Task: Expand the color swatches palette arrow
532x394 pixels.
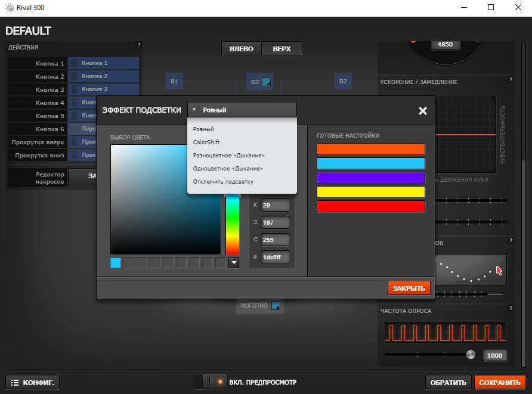Action: pos(234,263)
